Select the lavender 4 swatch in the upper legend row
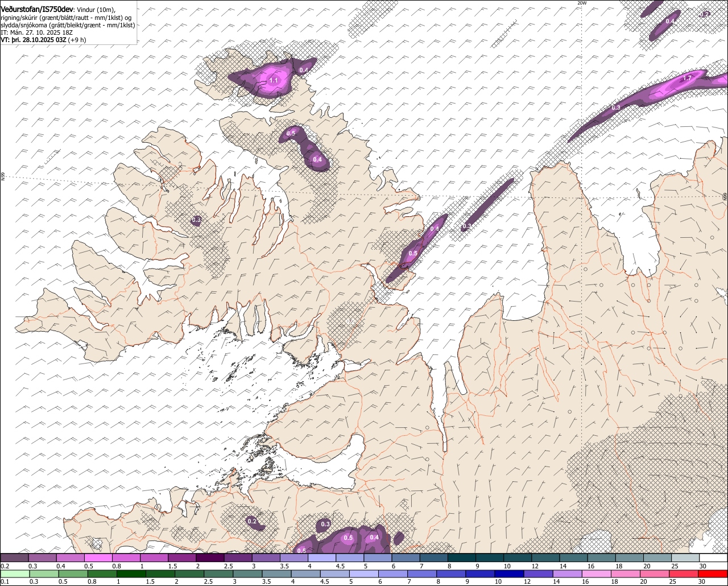Image resolution: width=728 pixels, height=586 pixels. tap(322, 558)
